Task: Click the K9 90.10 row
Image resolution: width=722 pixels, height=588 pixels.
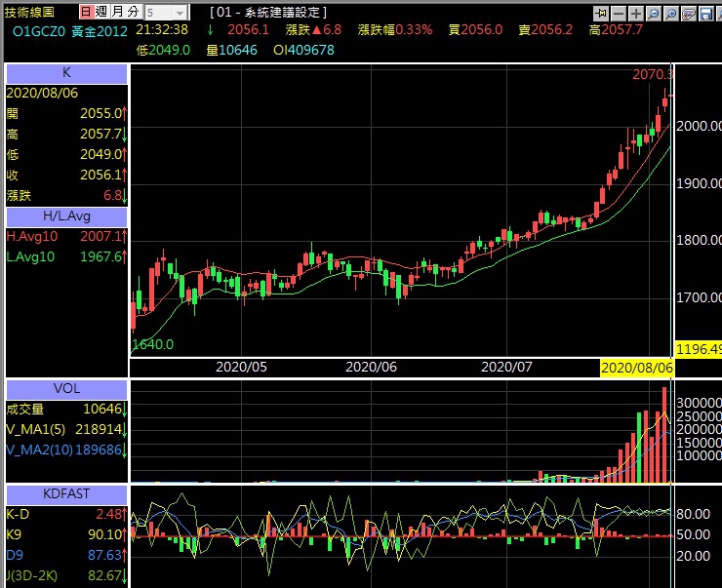Action: click(x=66, y=534)
